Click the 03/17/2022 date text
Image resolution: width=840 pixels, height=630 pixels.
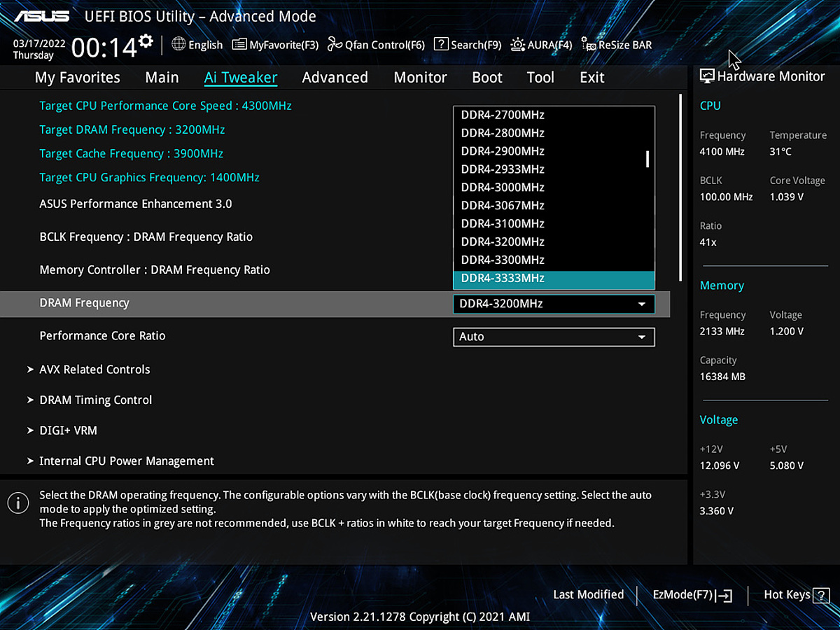coord(39,43)
